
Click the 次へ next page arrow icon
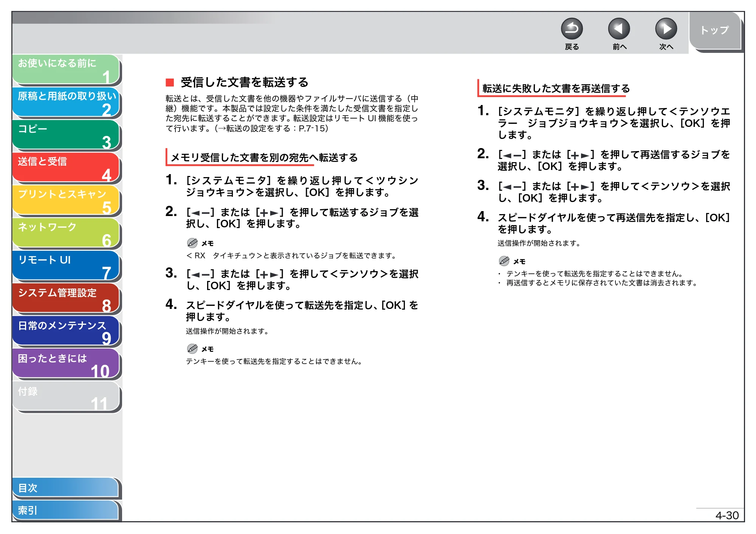(666, 29)
